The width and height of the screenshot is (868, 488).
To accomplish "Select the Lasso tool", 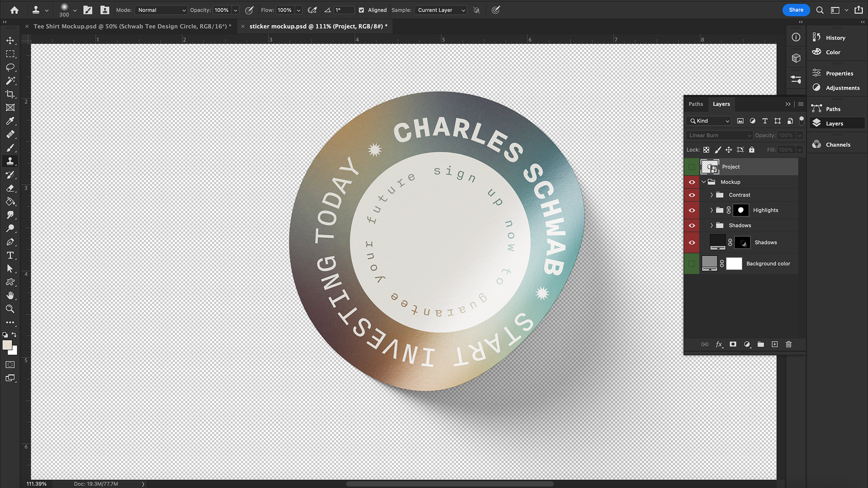I will (10, 67).
